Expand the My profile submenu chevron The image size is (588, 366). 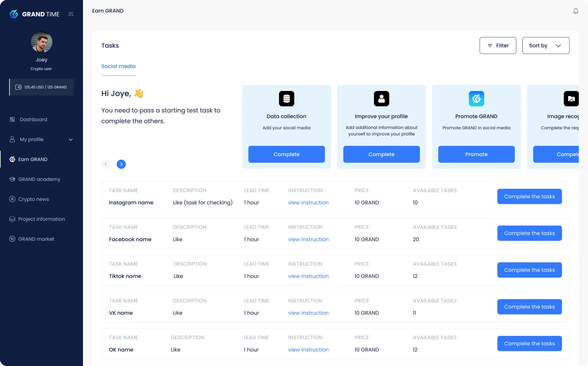click(x=71, y=140)
